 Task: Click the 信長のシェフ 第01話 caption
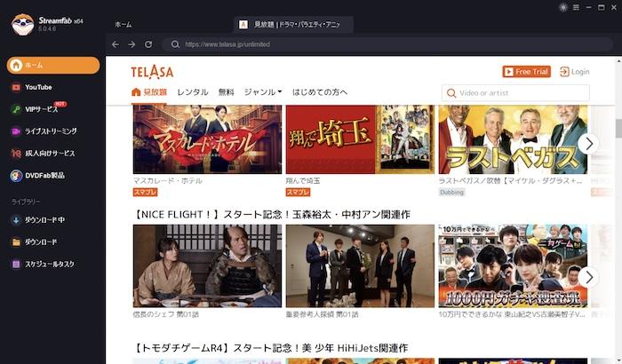(x=166, y=314)
